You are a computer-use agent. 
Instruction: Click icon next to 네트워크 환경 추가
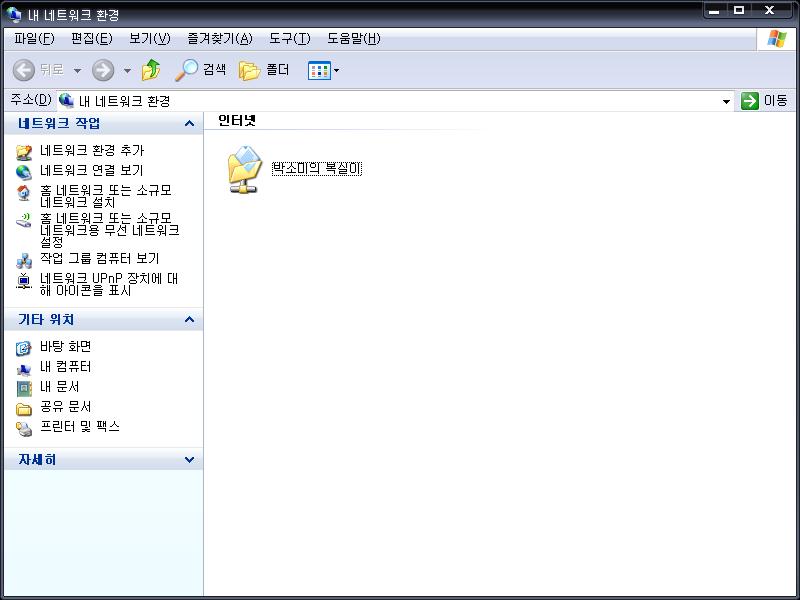pos(24,152)
